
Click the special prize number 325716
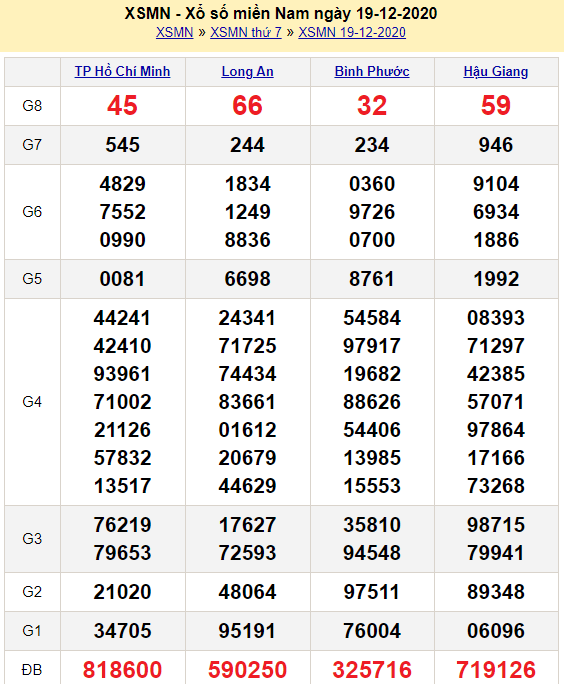click(x=372, y=670)
